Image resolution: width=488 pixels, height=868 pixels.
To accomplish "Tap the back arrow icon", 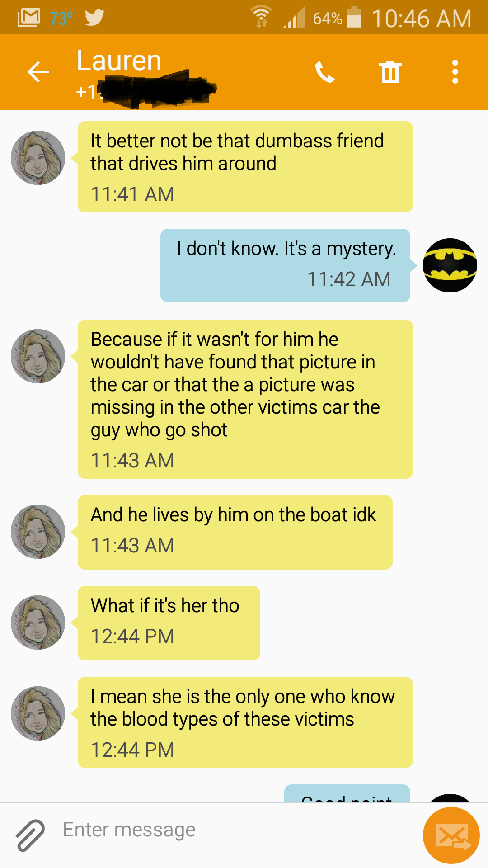I will pos(38,72).
